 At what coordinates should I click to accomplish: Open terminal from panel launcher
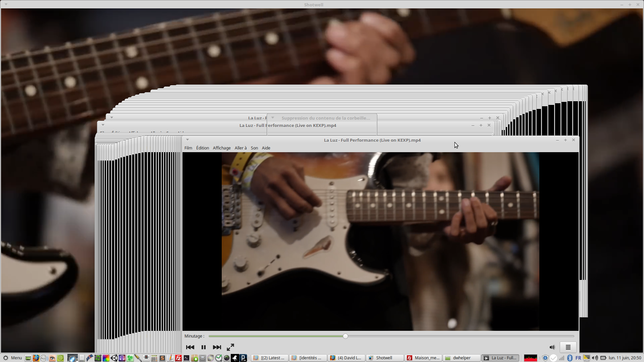click(x=186, y=358)
